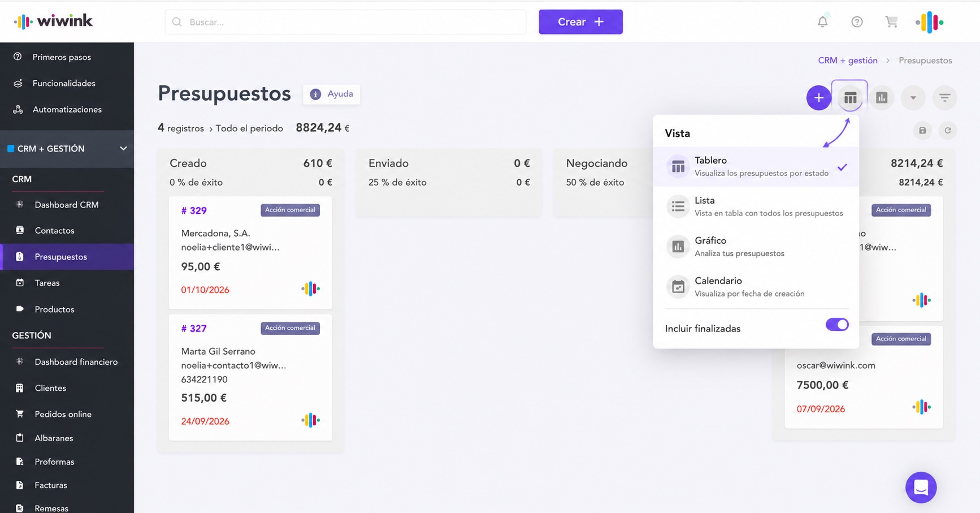Open Contactos in the sidebar
Viewport: 980px width, 513px height.
point(67,231)
